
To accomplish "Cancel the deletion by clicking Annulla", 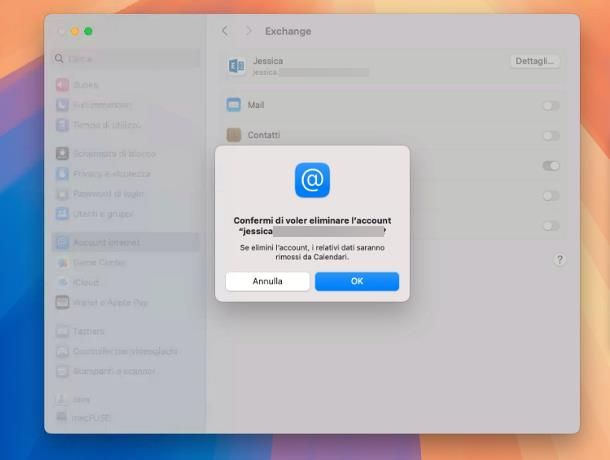I will click(268, 281).
